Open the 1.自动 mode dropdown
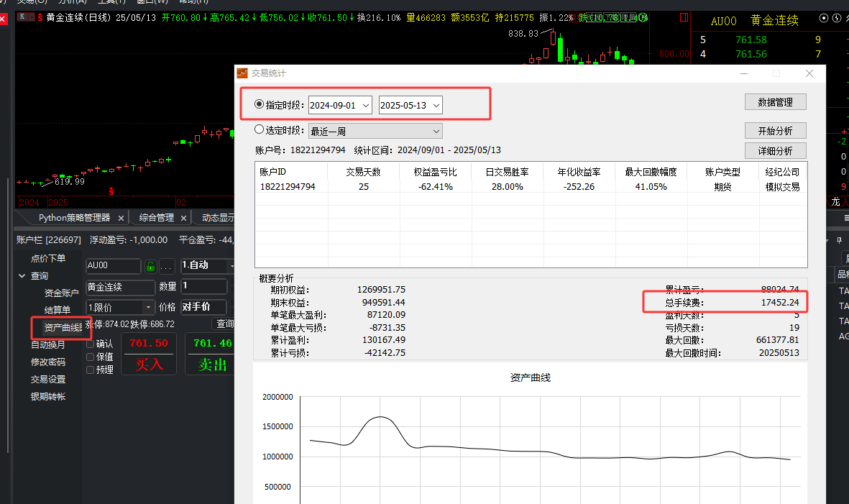The width and height of the screenshot is (849, 504). coord(231,266)
